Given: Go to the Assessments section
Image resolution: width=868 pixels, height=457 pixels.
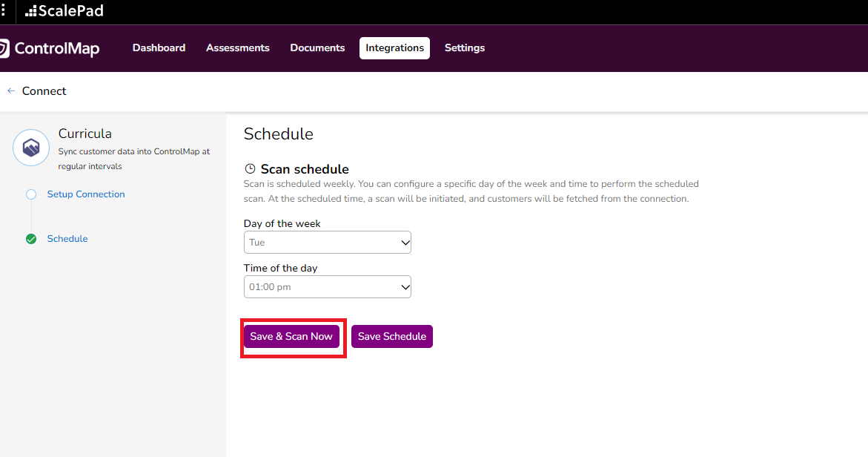Looking at the screenshot, I should [237, 47].
